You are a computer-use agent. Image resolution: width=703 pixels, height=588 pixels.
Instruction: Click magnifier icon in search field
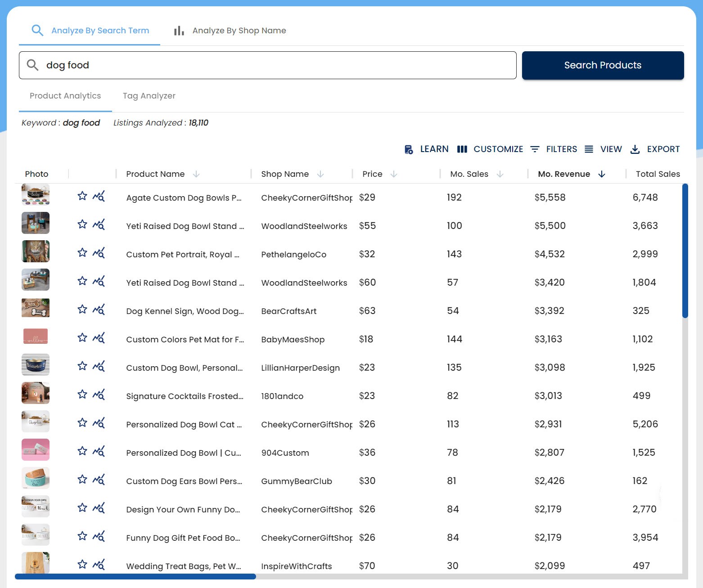[x=32, y=65]
